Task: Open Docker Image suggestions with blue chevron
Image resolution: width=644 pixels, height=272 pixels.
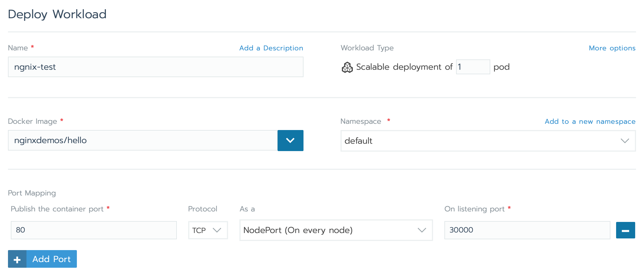Action: coord(290,141)
